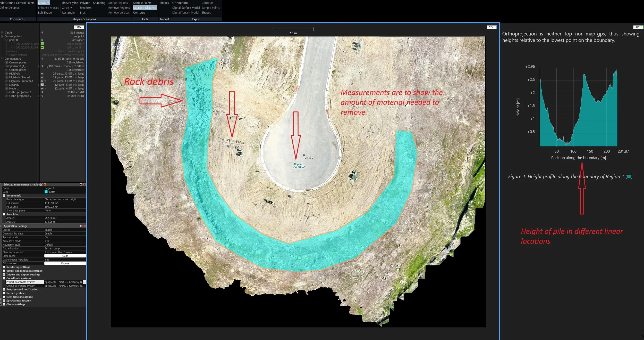This screenshot has height=340, width=644.
Task: Toggle visibility eye for HighPoly model
Action: (x=42, y=74)
